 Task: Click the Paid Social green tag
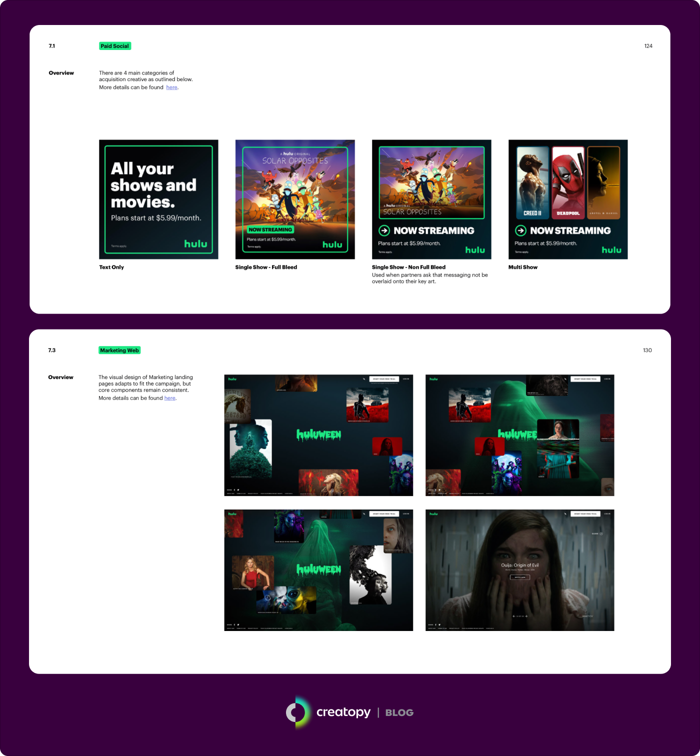115,46
